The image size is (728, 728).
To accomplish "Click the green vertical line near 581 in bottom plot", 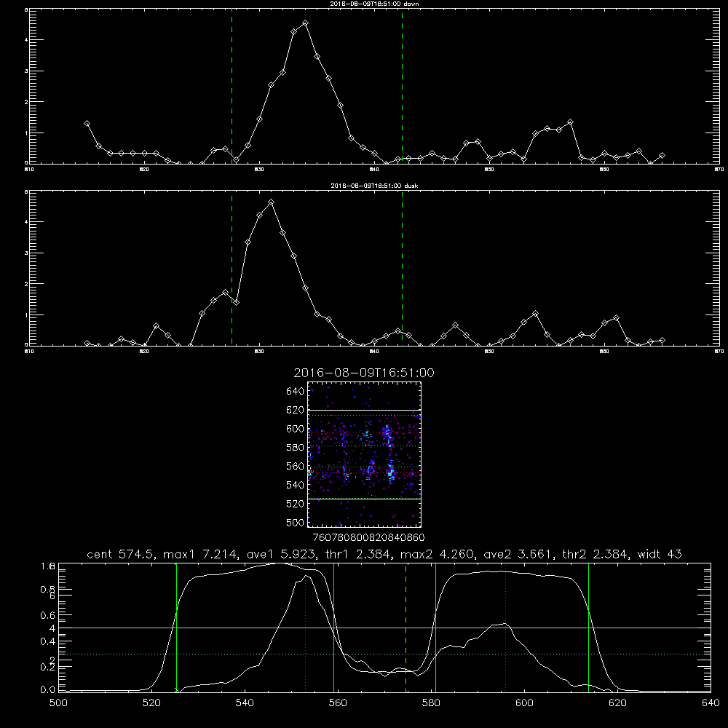I will click(435, 628).
